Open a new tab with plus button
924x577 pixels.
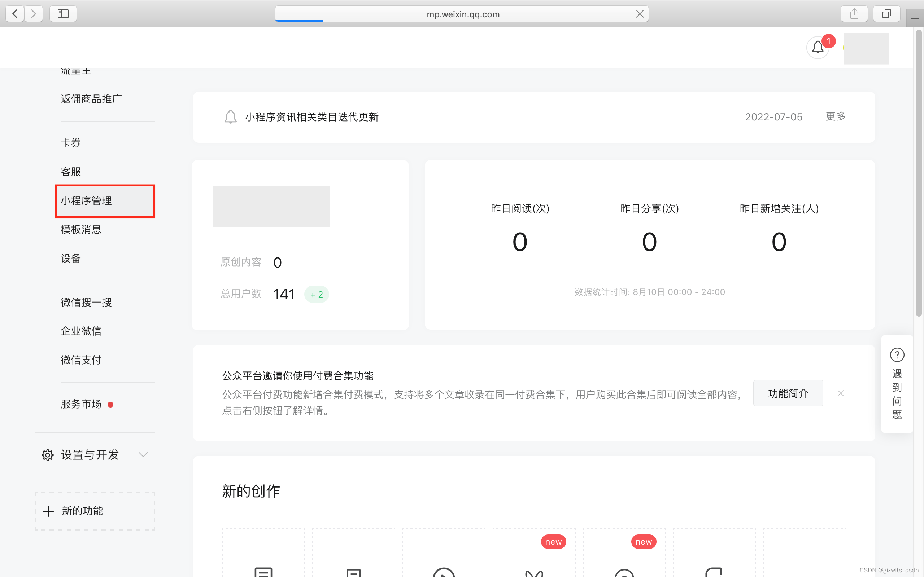[915, 18]
